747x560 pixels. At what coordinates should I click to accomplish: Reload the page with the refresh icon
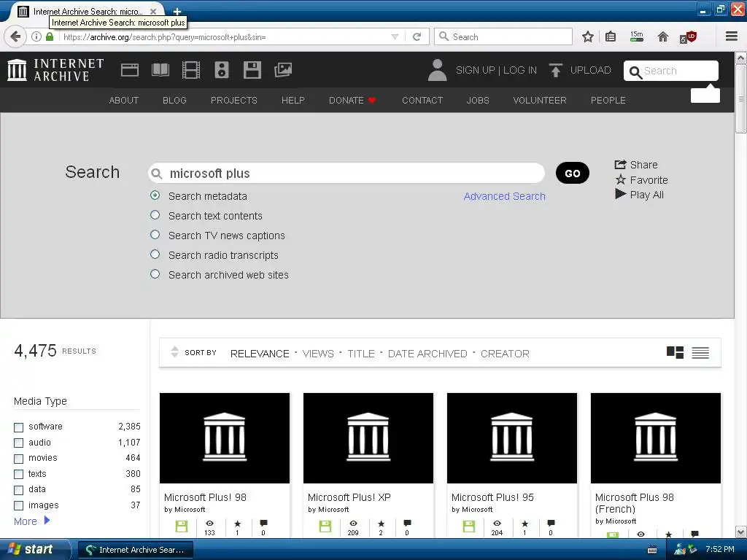click(417, 36)
